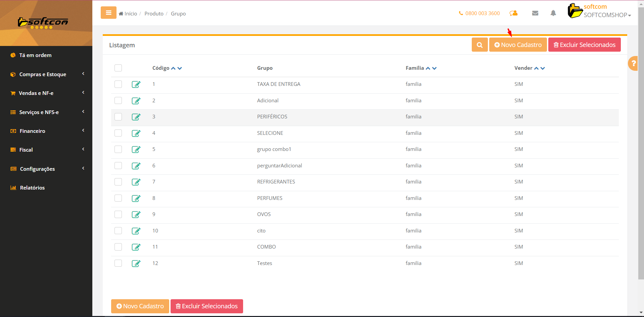Click edit icon for REFRIGERANTES group

click(136, 182)
